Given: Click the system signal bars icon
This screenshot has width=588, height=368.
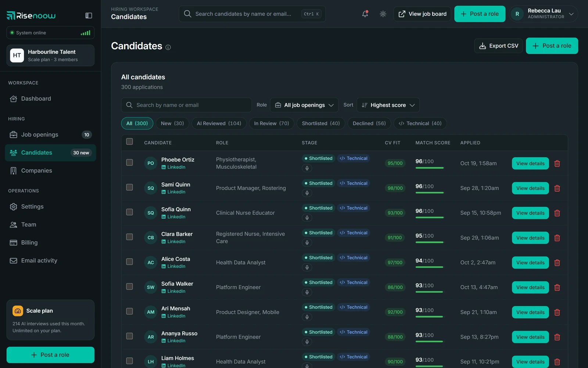Looking at the screenshot, I should coord(86,33).
